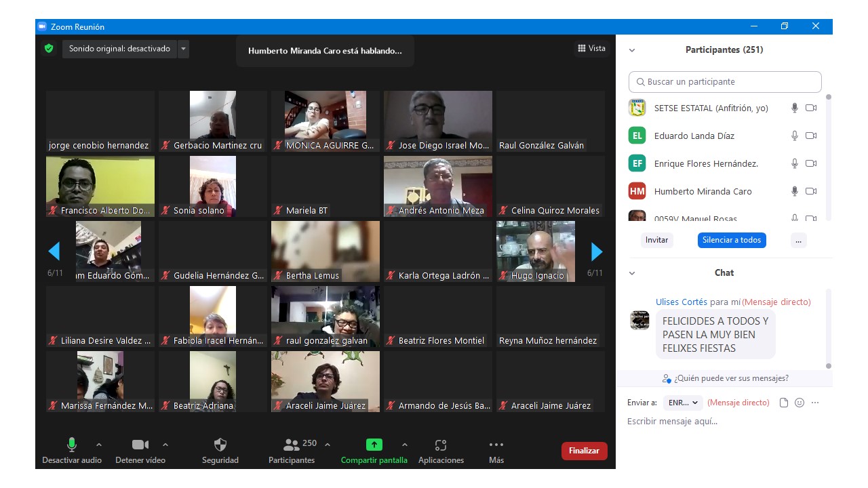This screenshot has width=868, height=488.
Task: Toggle Enrique Flores Hernández camera icon
Action: point(811,163)
